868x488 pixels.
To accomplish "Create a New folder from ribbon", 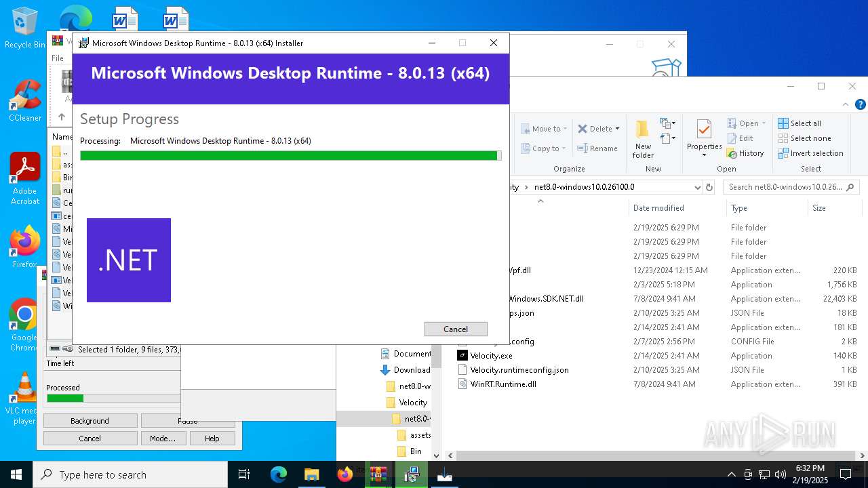I will [643, 139].
